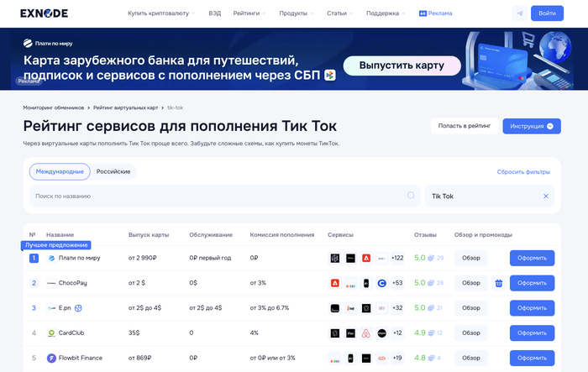Show +122 more services for Плати по миру
This screenshot has height=372, width=588.
(397, 258)
